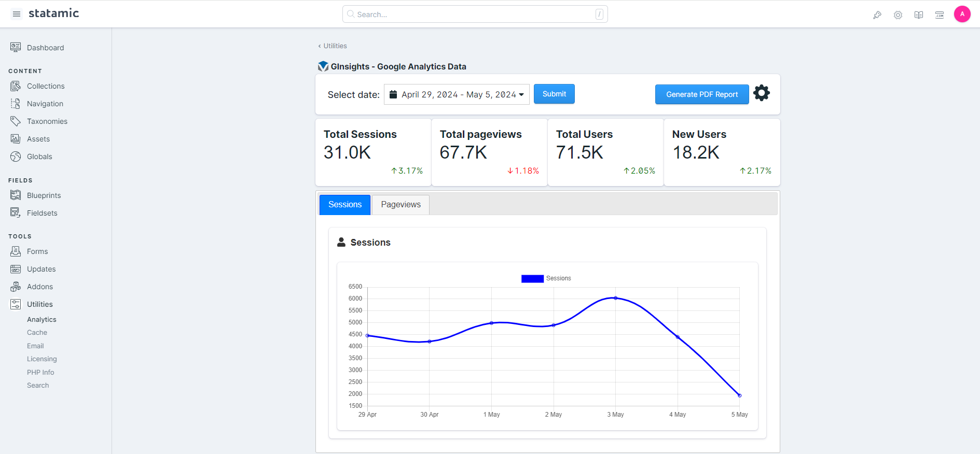Click the Addons sidebar icon
Viewport: 980px width, 454px height.
(x=16, y=286)
